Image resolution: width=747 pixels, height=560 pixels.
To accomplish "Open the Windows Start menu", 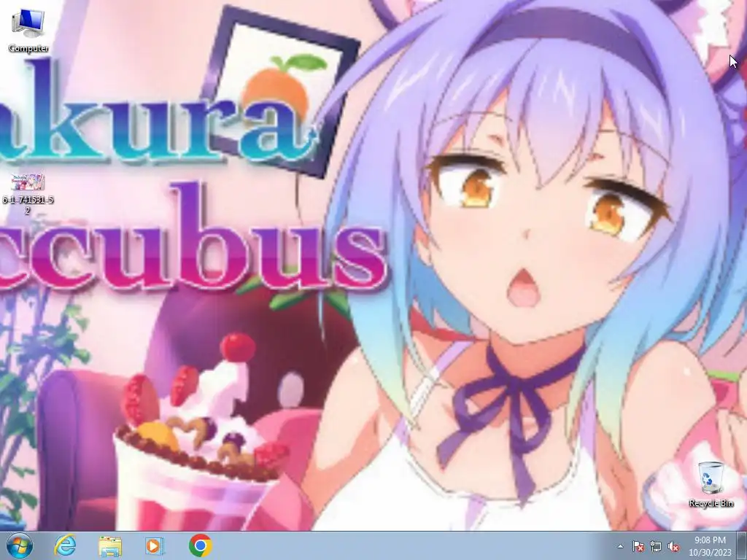I will pyautogui.click(x=20, y=545).
